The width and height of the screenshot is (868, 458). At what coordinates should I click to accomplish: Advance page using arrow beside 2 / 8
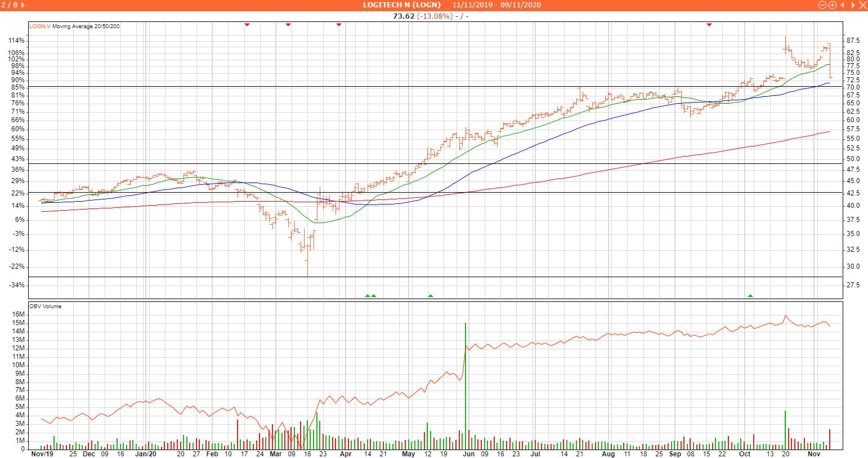tap(23, 5)
